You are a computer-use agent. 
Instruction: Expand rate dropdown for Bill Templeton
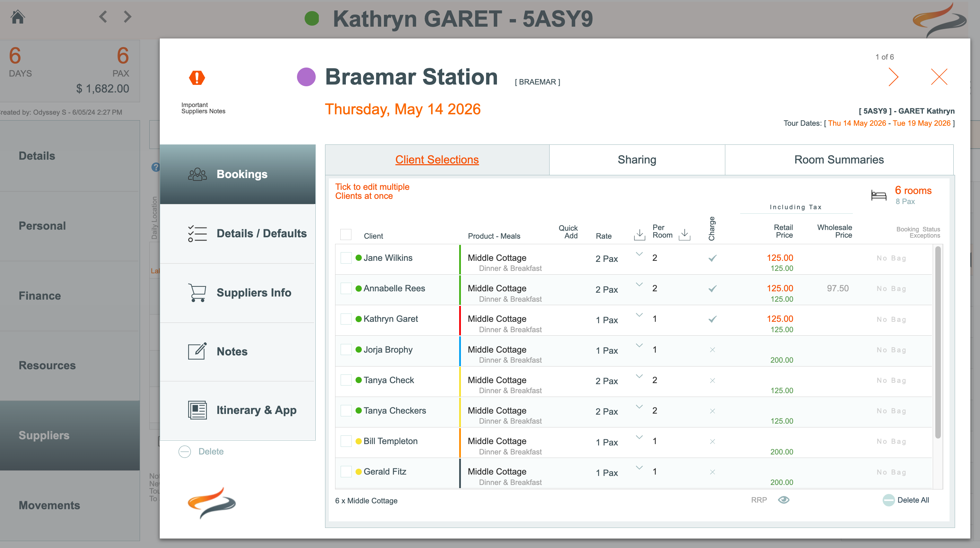[639, 437]
